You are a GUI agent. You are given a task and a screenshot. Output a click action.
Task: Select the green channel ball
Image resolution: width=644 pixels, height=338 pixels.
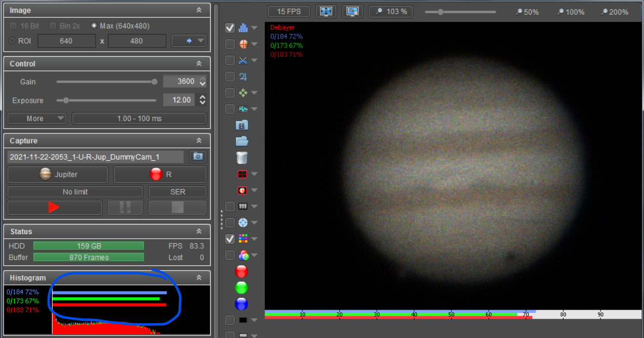click(x=241, y=287)
